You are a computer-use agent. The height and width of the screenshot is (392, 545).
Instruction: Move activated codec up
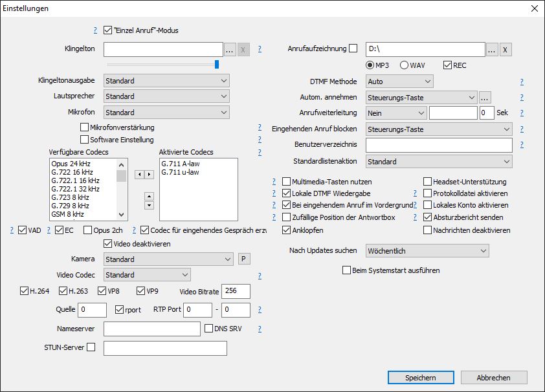(x=149, y=197)
